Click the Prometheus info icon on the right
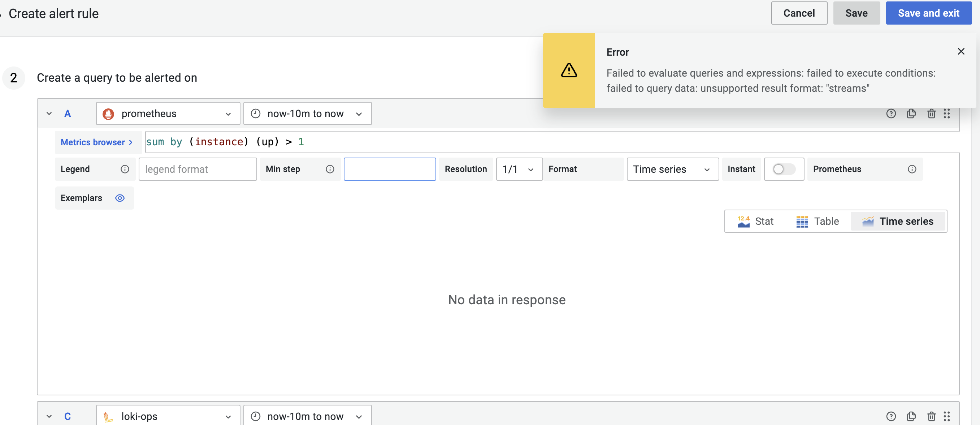The width and height of the screenshot is (980, 425). pyautogui.click(x=912, y=169)
